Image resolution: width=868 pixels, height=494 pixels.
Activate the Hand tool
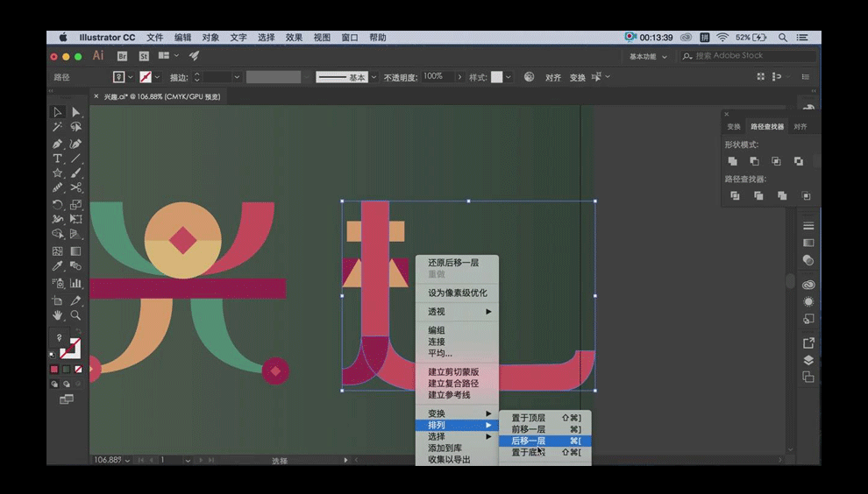coord(57,315)
